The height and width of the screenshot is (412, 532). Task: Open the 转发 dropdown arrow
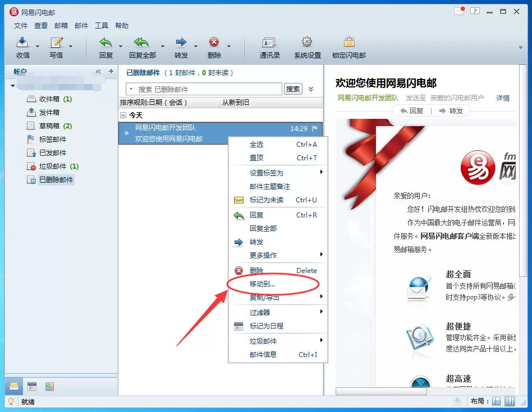click(x=196, y=46)
